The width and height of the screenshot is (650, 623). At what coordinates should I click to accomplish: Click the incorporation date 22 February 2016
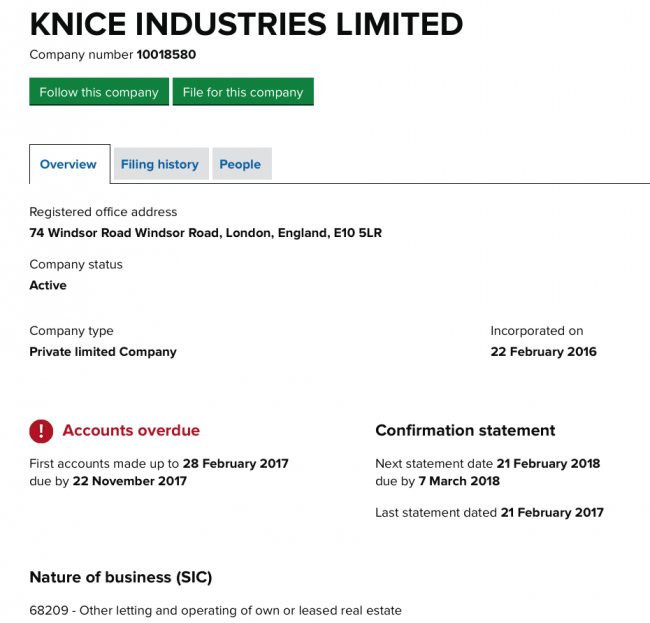click(x=543, y=351)
